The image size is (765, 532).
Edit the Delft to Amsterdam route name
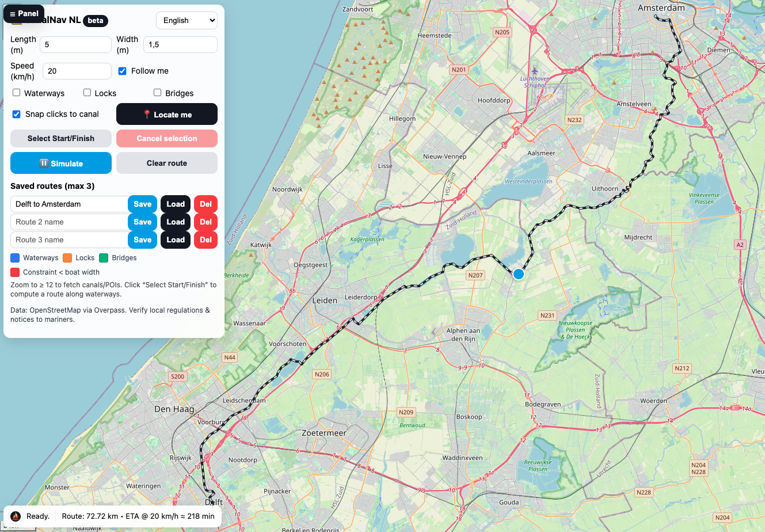[x=69, y=204]
